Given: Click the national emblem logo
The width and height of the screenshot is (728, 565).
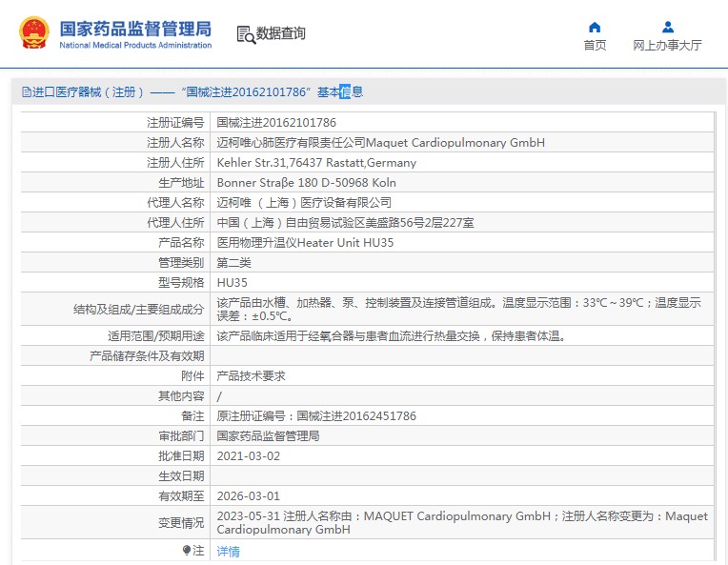Looking at the screenshot, I should point(34,32).
